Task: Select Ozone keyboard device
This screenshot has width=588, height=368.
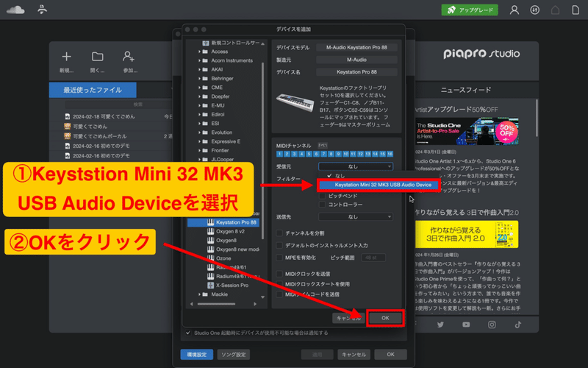Action: [224, 258]
